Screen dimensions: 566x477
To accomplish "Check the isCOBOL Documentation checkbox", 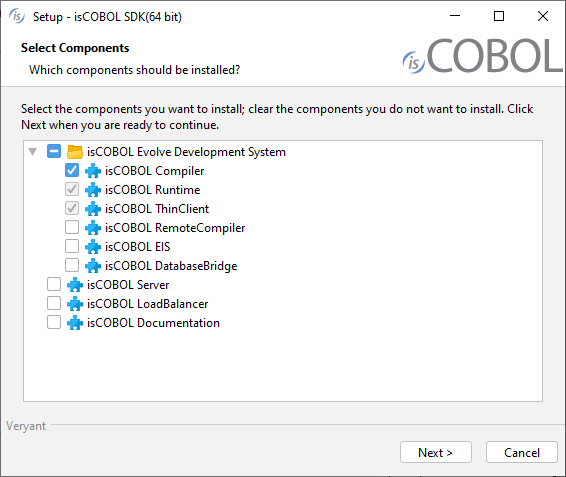I will tap(54, 322).
